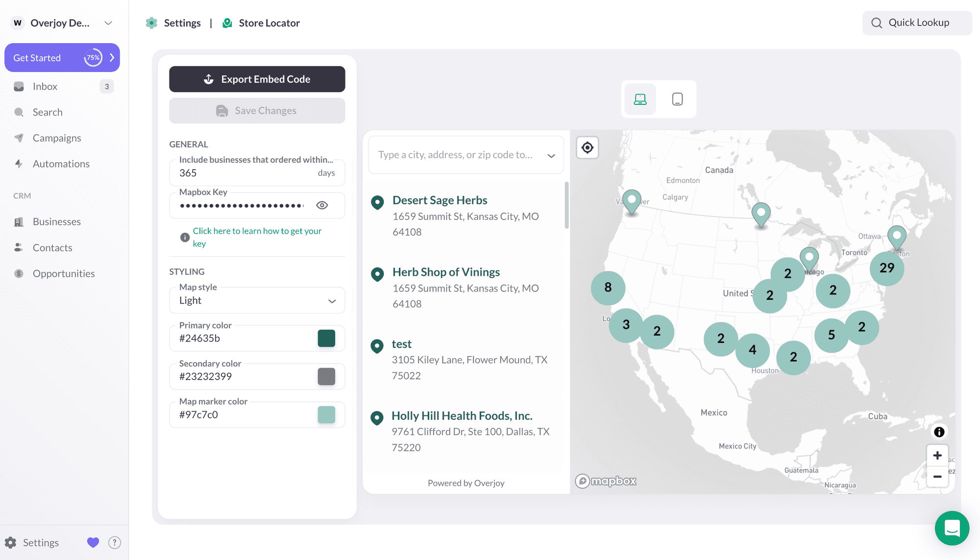Open the help question mark icon
980x560 pixels.
pos(115,542)
